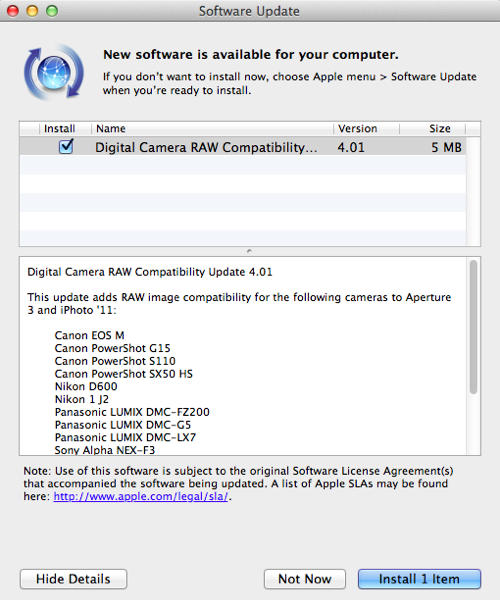Click the 5 MB size cell
500x600 pixels.
coord(446,147)
